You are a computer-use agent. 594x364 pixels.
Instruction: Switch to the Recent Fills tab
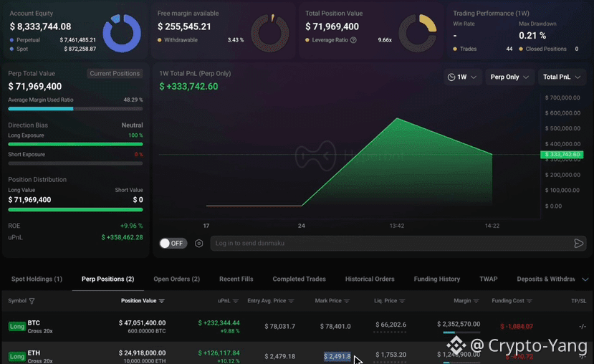(236, 279)
